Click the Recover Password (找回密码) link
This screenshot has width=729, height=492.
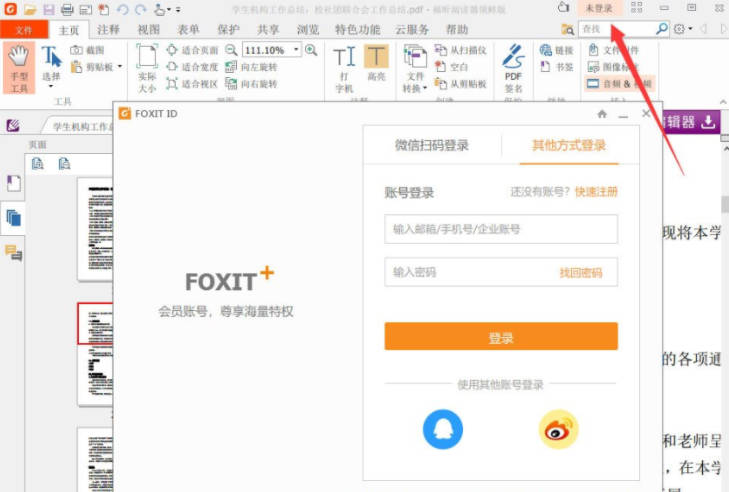point(581,273)
